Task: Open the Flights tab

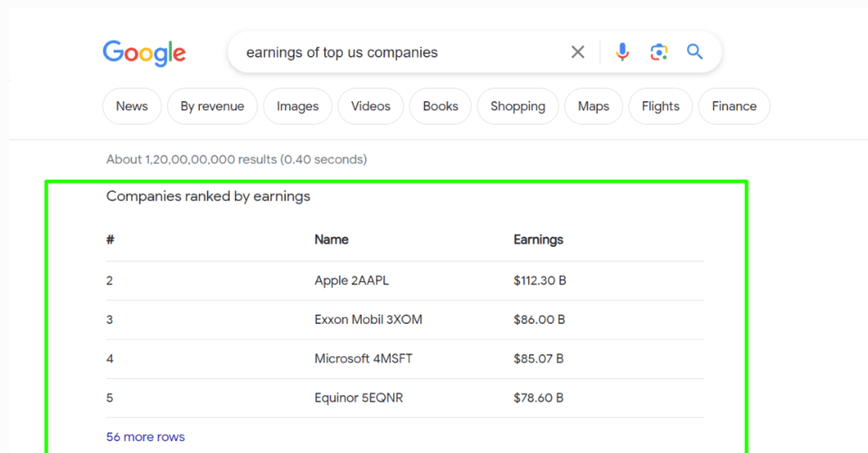Action: coord(660,107)
